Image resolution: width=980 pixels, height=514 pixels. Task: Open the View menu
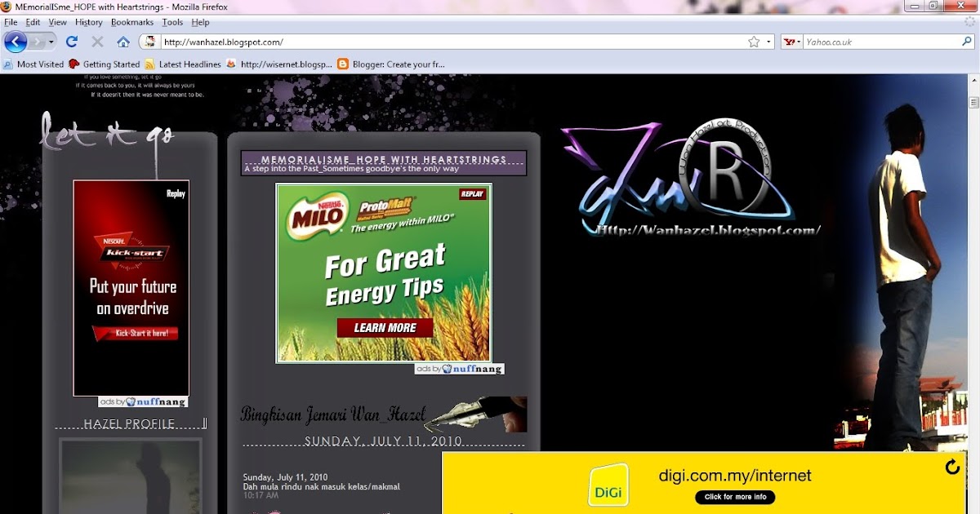(58, 22)
